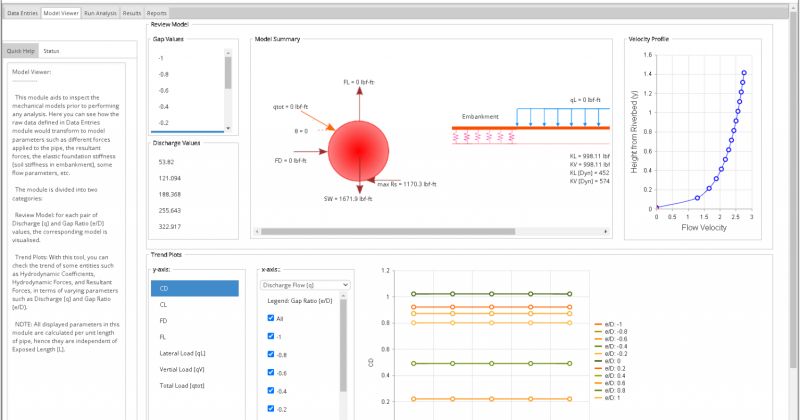Click the legend checkbox list scrollbar
This screenshot has width=800, height=420.
pos(343,346)
